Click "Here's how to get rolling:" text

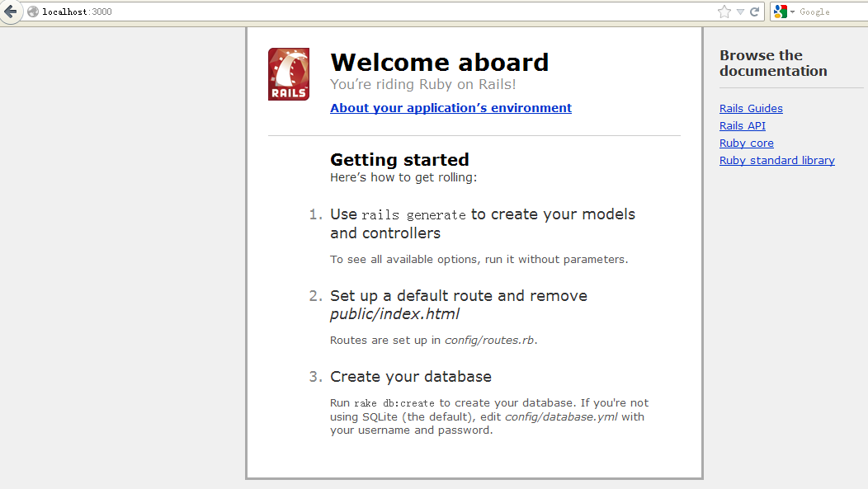pyautogui.click(x=403, y=177)
